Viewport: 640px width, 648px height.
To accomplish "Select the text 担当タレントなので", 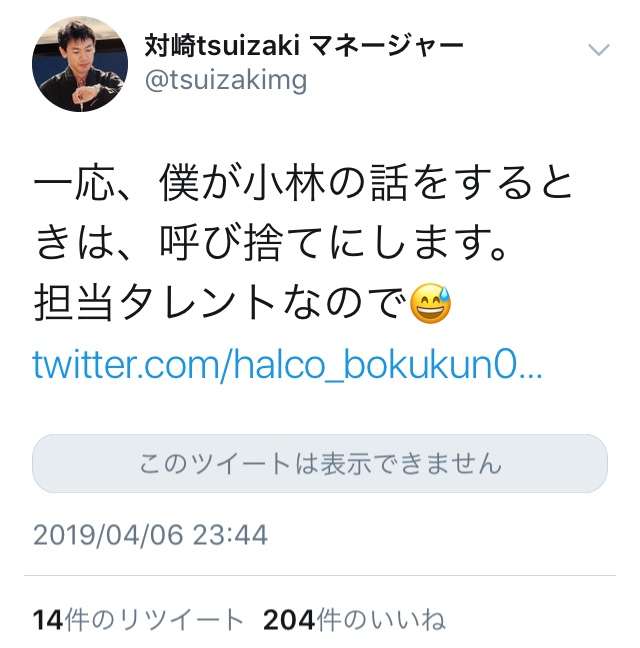I will pos(220,303).
